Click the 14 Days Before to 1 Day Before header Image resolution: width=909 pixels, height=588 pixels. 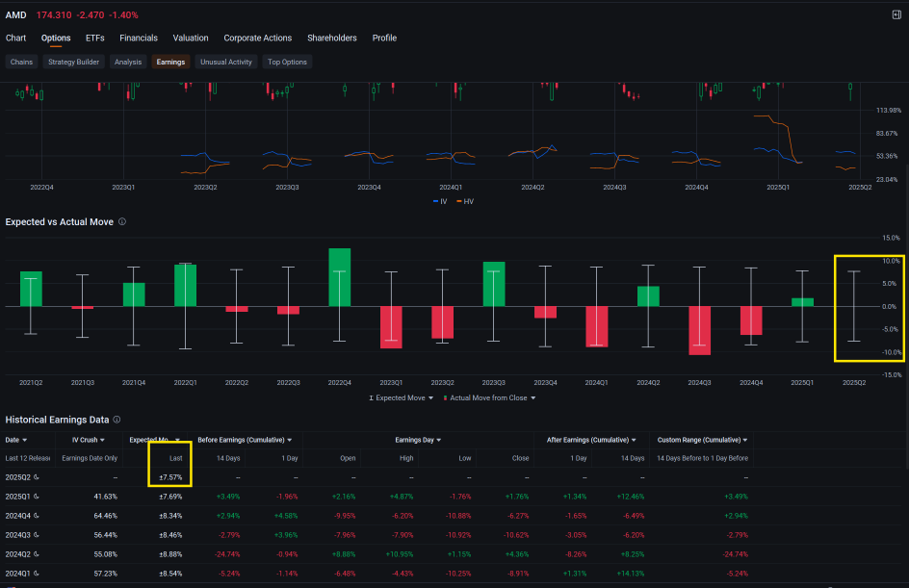point(703,458)
